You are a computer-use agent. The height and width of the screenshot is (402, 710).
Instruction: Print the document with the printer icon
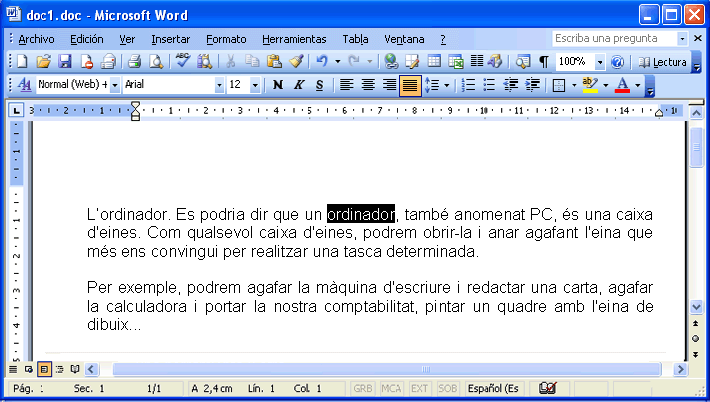pyautogui.click(x=134, y=62)
